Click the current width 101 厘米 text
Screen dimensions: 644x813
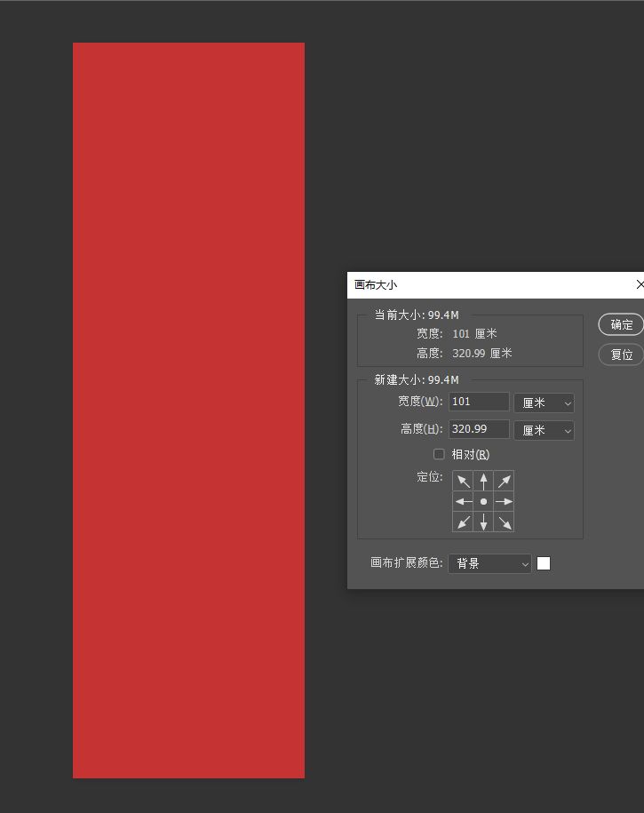point(474,333)
